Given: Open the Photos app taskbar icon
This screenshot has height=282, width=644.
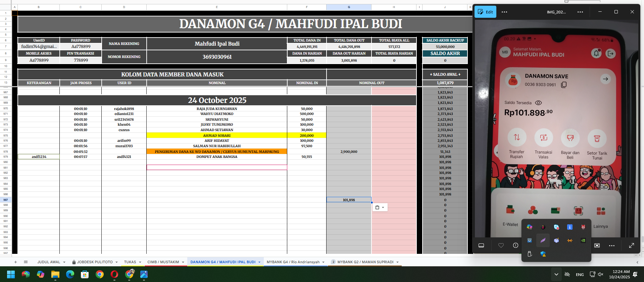Looking at the screenshot, I should (144, 274).
